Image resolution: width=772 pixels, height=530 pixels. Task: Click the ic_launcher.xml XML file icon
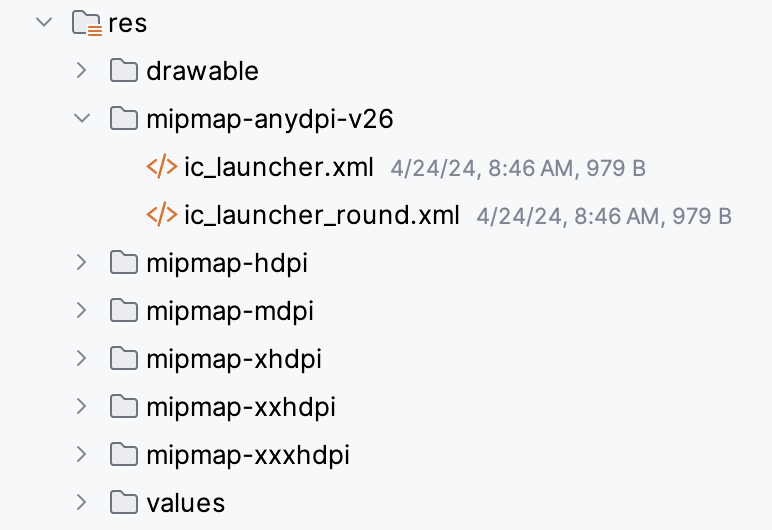pyautogui.click(x=162, y=167)
